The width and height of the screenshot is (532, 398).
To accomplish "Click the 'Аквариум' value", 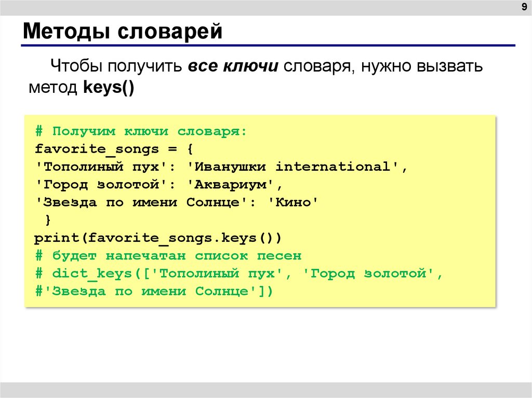I will point(231,185).
